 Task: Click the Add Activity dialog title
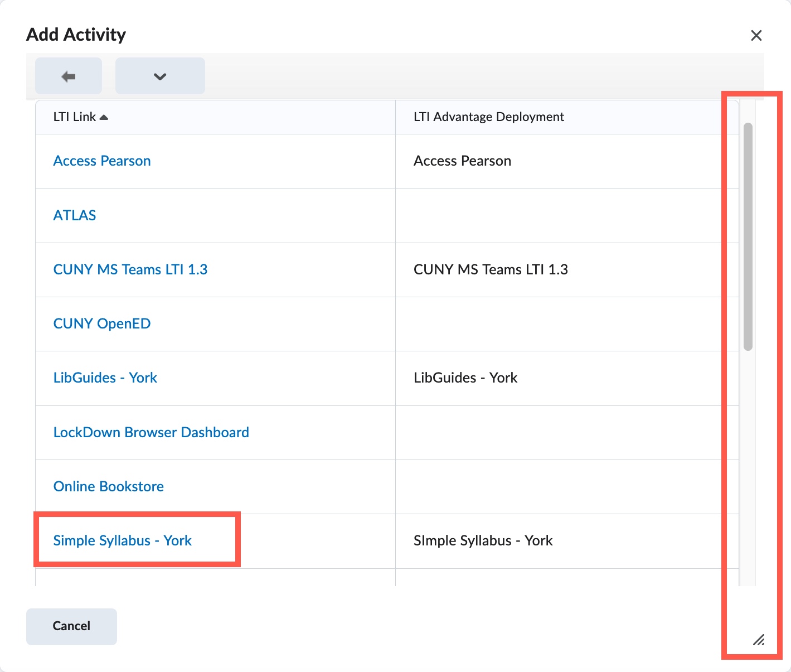(x=76, y=35)
